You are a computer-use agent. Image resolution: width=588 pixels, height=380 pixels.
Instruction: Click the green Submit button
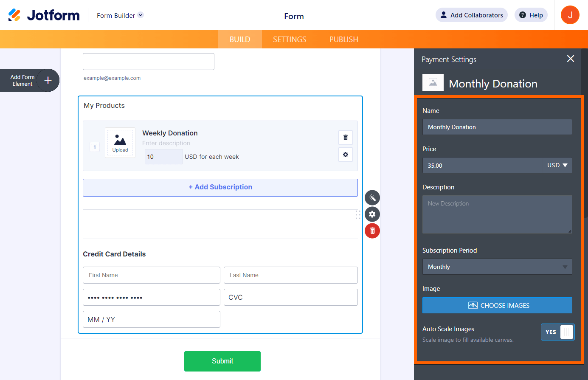[222, 361]
